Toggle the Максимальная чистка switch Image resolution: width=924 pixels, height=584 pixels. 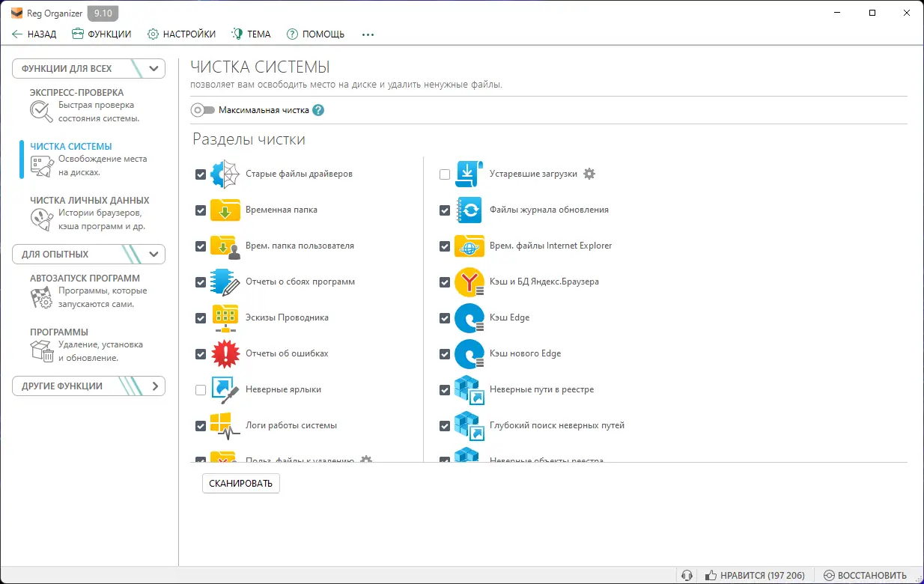click(x=203, y=110)
